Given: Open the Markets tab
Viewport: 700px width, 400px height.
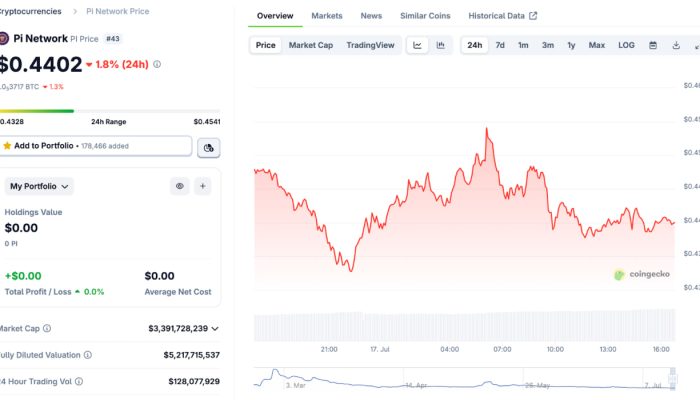Looking at the screenshot, I should coord(326,16).
